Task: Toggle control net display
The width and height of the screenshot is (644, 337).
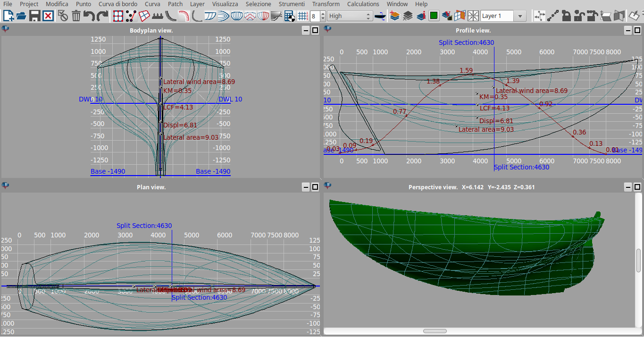Action: pos(118,16)
